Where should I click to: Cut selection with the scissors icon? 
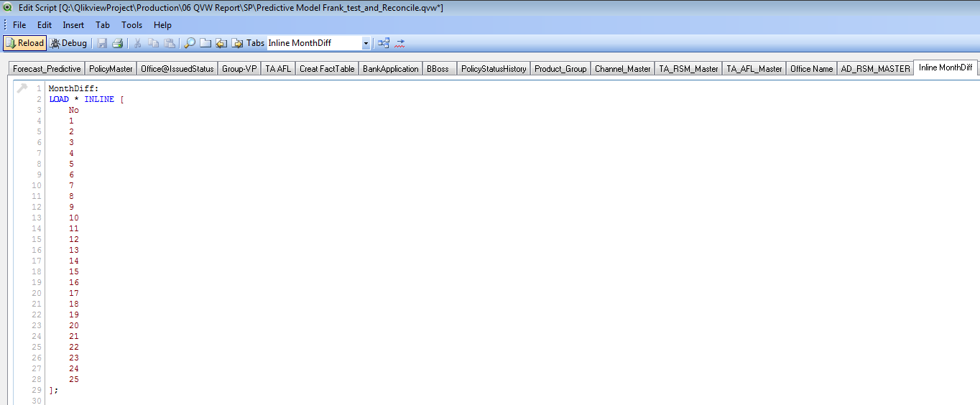tap(138, 43)
